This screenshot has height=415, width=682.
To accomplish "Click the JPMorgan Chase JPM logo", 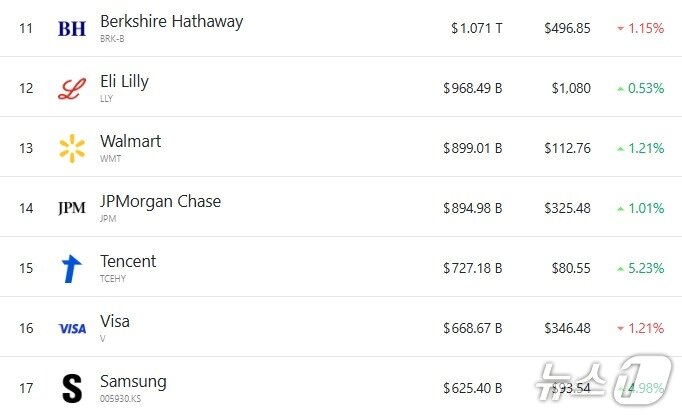I will click(x=72, y=208).
